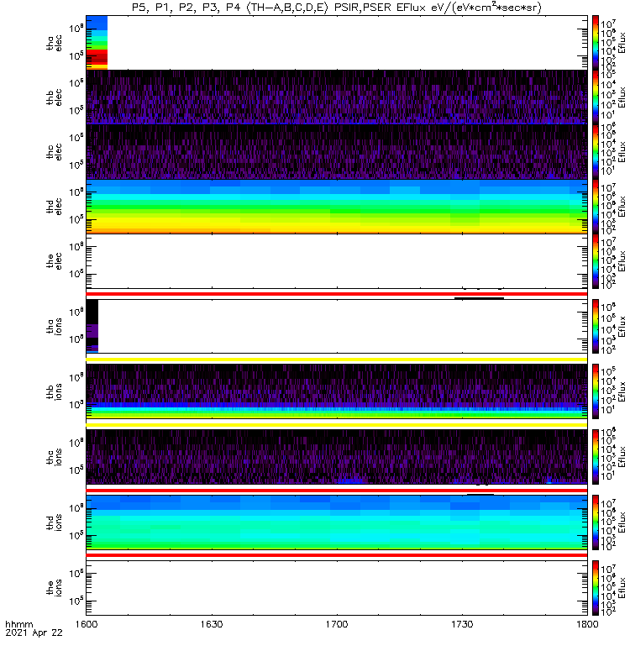The height and width of the screenshot is (672, 630).
Task: Click the dark data block in tha ions panel
Action: (x=92, y=326)
